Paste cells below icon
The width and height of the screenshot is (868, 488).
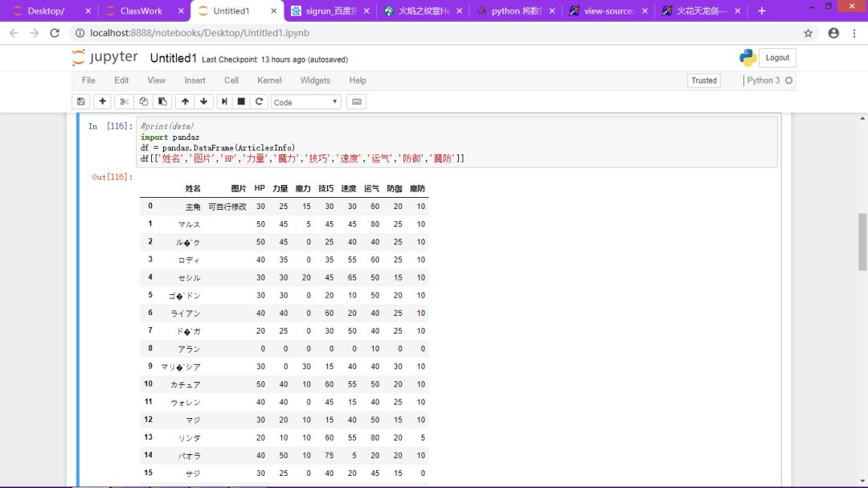coord(162,102)
